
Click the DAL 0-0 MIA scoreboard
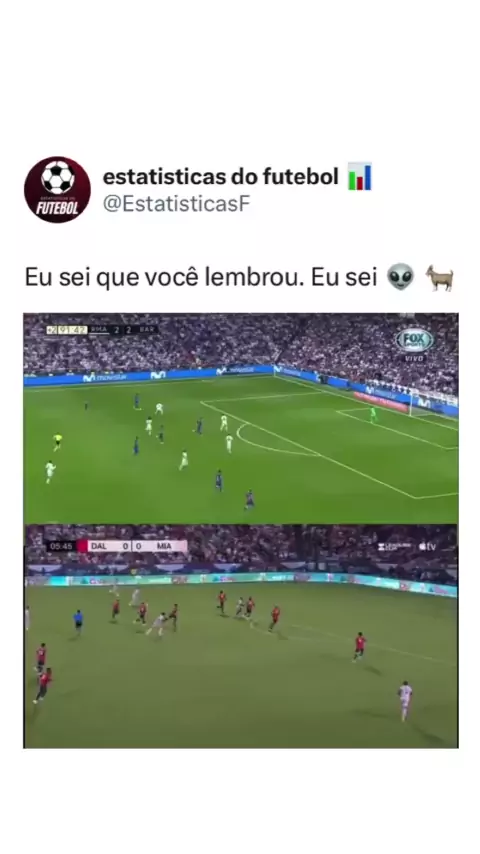click(117, 546)
